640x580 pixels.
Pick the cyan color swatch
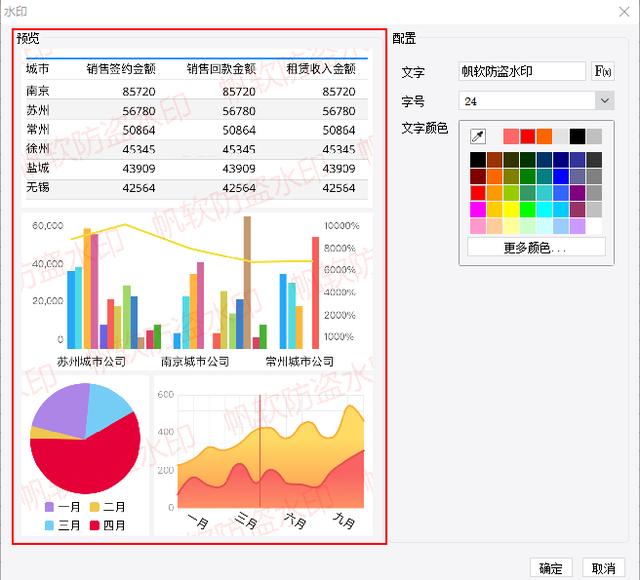click(544, 209)
